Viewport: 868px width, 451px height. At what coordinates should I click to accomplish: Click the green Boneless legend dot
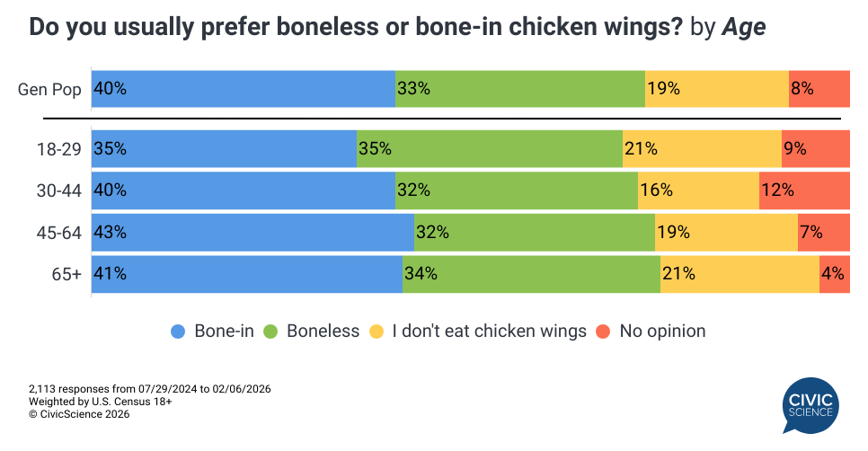coord(270,332)
